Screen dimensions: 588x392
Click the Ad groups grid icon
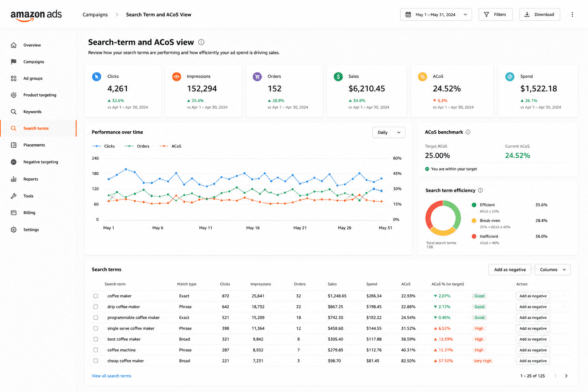[14, 78]
